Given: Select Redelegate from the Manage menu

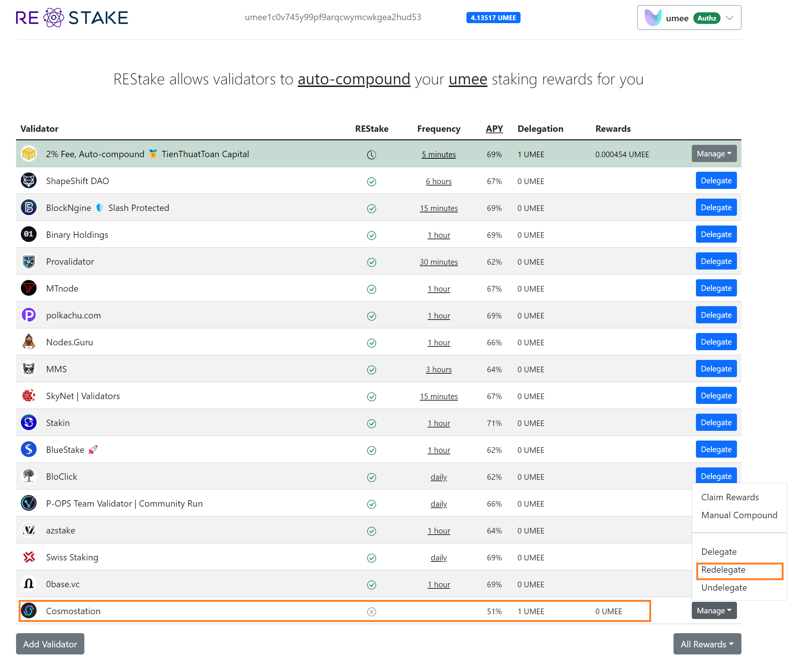Looking at the screenshot, I should 723,570.
